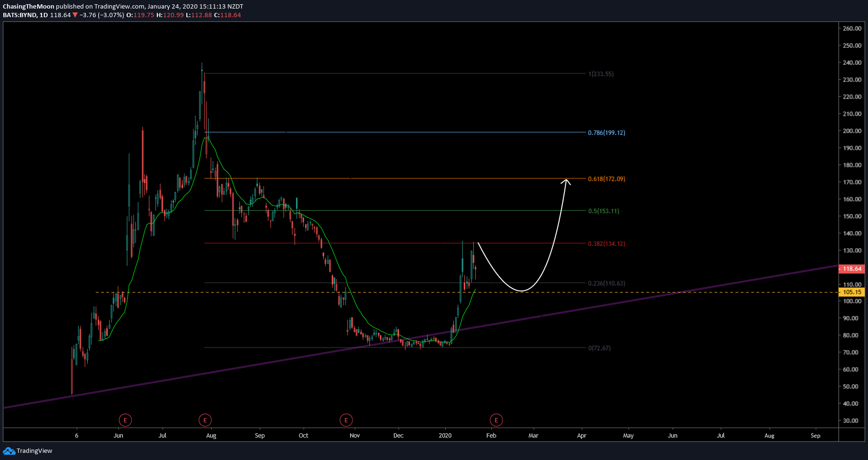Viewport: 868px width, 460px height.
Task: Click the Feb date axis label
Action: pos(491,435)
